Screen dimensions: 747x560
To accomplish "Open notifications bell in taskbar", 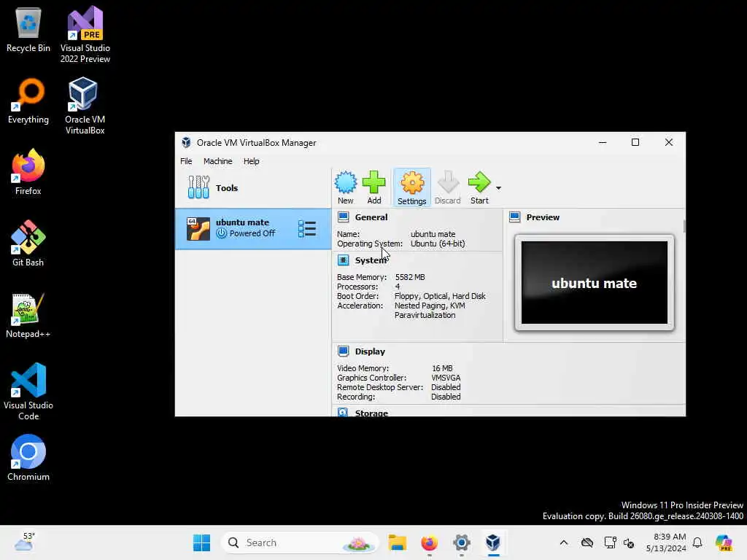I will tap(697, 542).
